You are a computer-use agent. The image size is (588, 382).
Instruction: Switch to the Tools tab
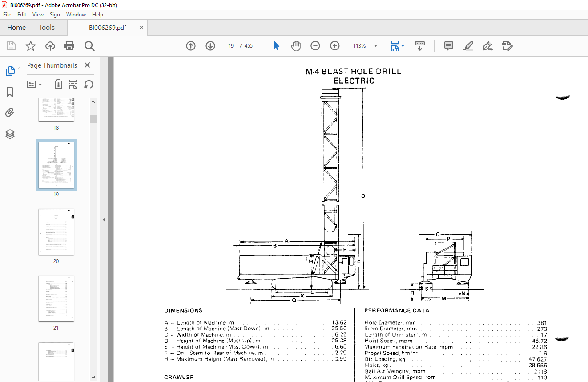pyautogui.click(x=47, y=28)
